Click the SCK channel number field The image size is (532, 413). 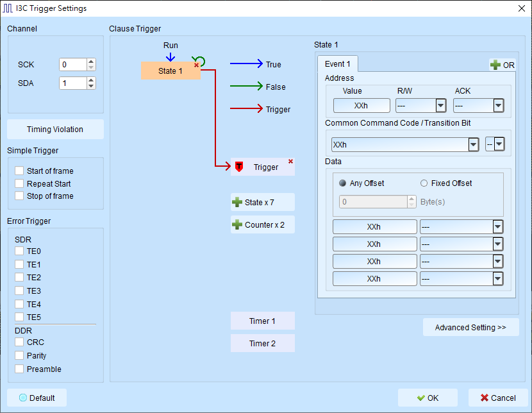73,65
